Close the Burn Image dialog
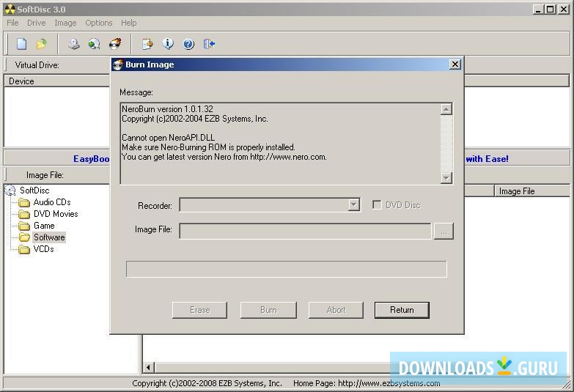574x392 pixels. point(455,64)
